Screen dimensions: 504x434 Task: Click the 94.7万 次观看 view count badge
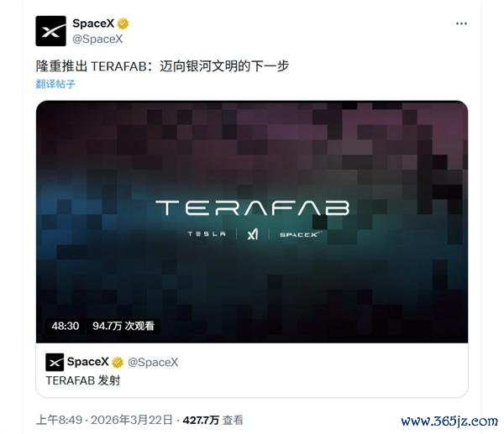[123, 326]
